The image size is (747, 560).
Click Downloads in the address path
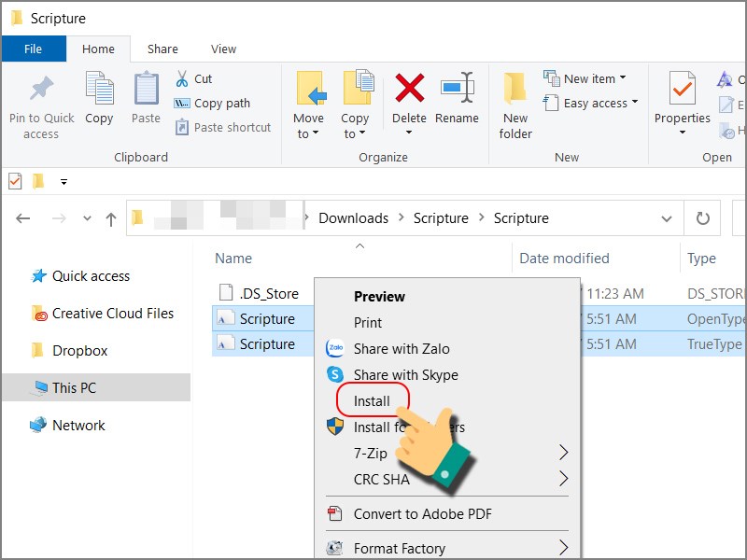pos(354,218)
